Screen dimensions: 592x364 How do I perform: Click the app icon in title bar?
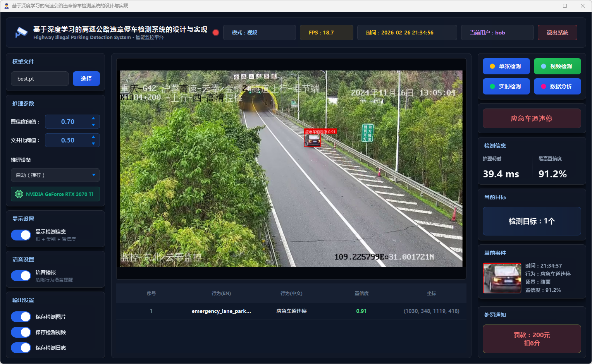pyautogui.click(x=6, y=6)
